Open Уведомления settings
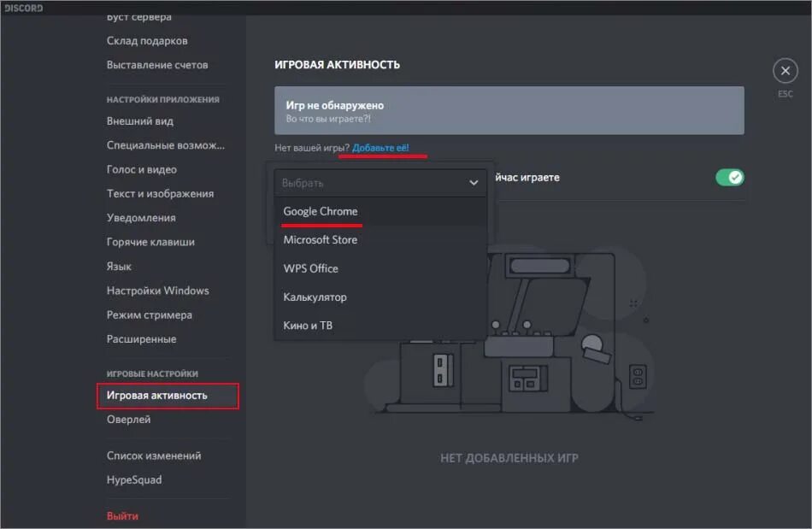Screen dimensions: 812x529 pyautogui.click(x=141, y=218)
